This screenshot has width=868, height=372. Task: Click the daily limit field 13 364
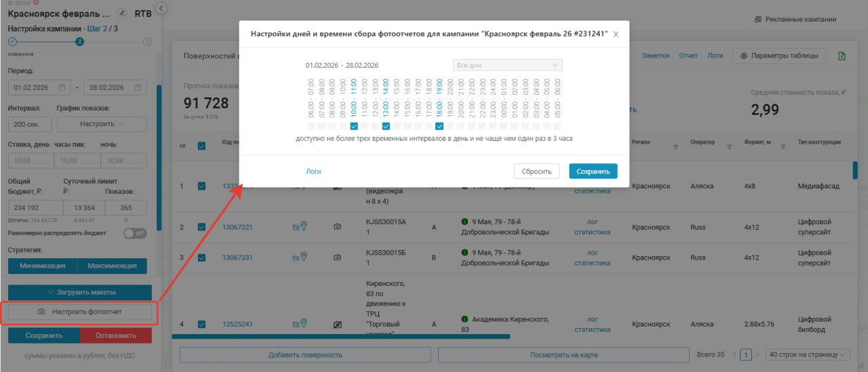point(83,208)
